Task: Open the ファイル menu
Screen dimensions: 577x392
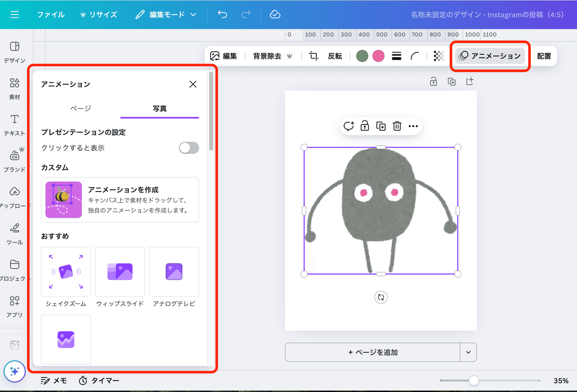Action: pyautogui.click(x=53, y=14)
